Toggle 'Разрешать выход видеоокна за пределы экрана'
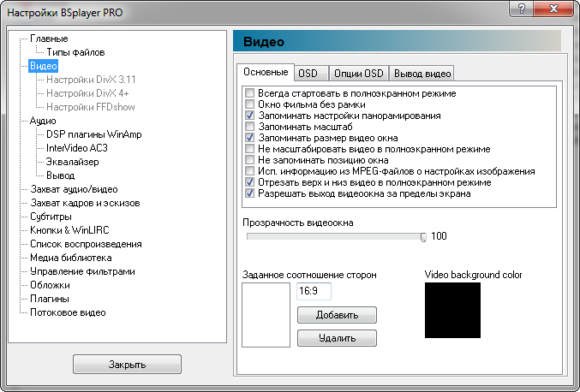Screen dimensions: 580x392 [249, 193]
